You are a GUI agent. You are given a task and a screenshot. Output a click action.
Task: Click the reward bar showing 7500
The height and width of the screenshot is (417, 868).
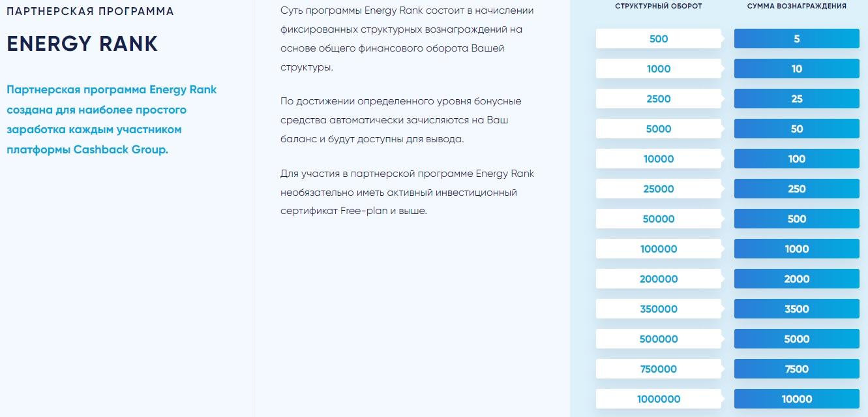click(x=797, y=369)
